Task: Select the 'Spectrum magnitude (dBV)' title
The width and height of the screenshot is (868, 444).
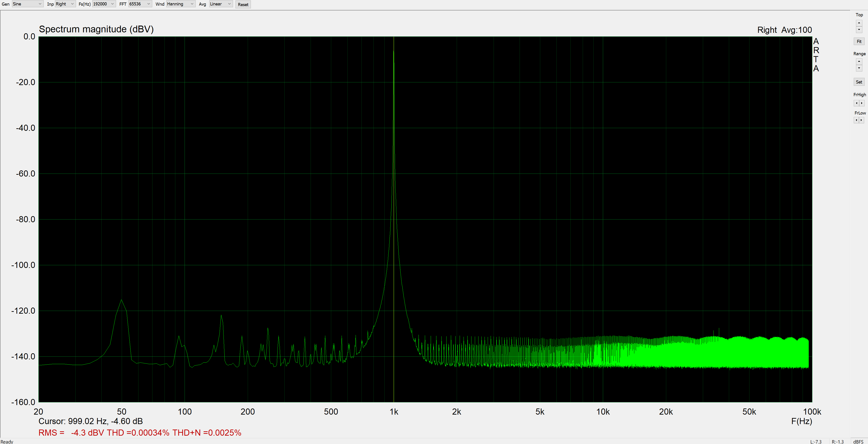Action: click(96, 29)
